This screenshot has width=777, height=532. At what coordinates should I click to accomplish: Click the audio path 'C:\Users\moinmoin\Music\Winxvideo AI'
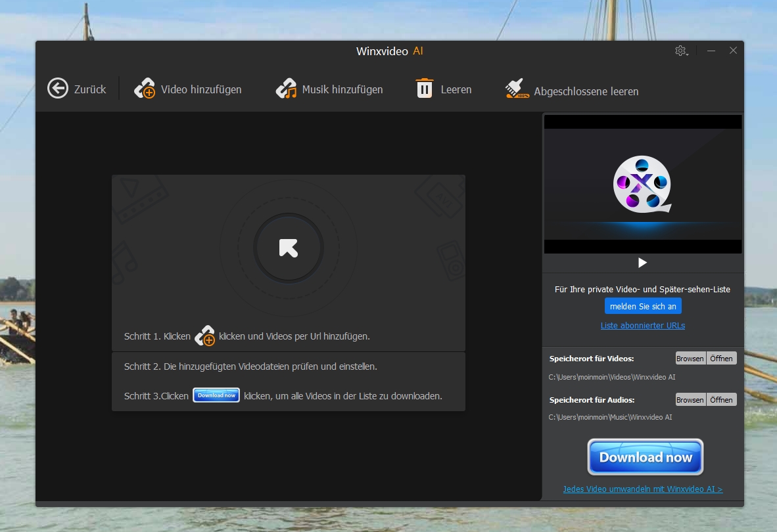point(611,416)
